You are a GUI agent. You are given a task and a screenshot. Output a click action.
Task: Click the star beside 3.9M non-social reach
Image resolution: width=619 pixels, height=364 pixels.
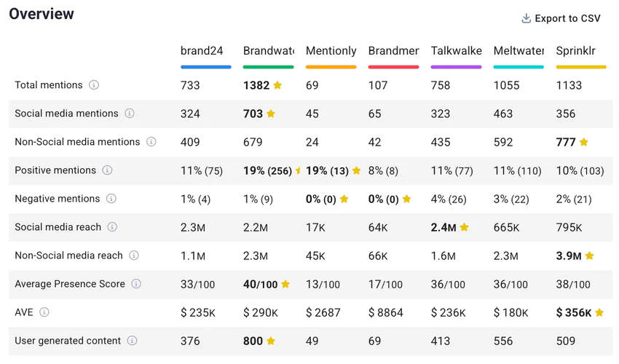pos(589,256)
